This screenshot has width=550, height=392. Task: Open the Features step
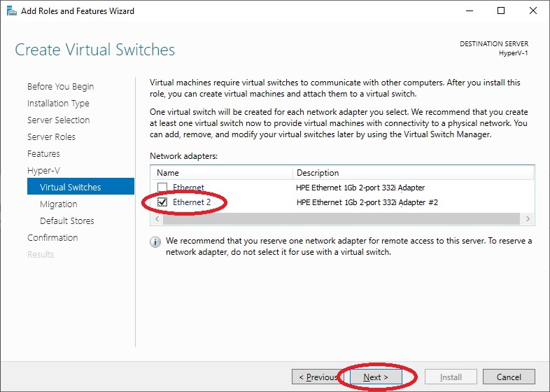pyautogui.click(x=43, y=154)
